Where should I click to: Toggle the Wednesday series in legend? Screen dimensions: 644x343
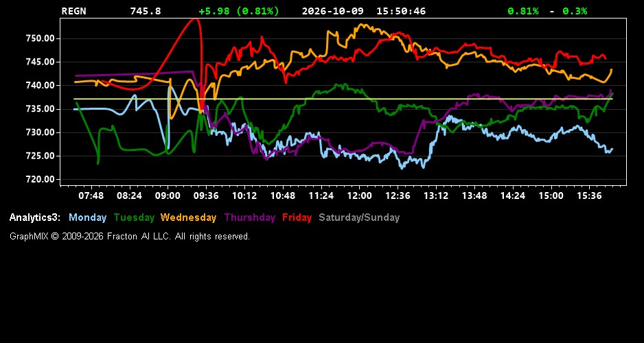[188, 217]
